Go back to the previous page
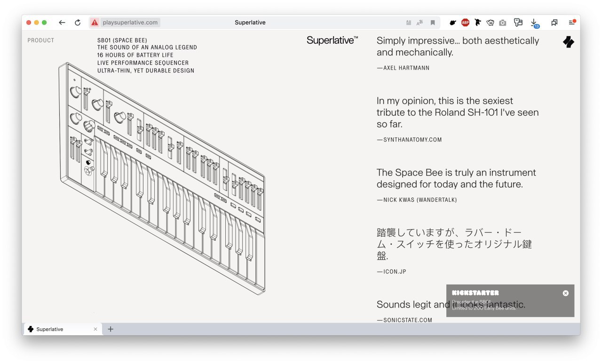 coord(62,23)
